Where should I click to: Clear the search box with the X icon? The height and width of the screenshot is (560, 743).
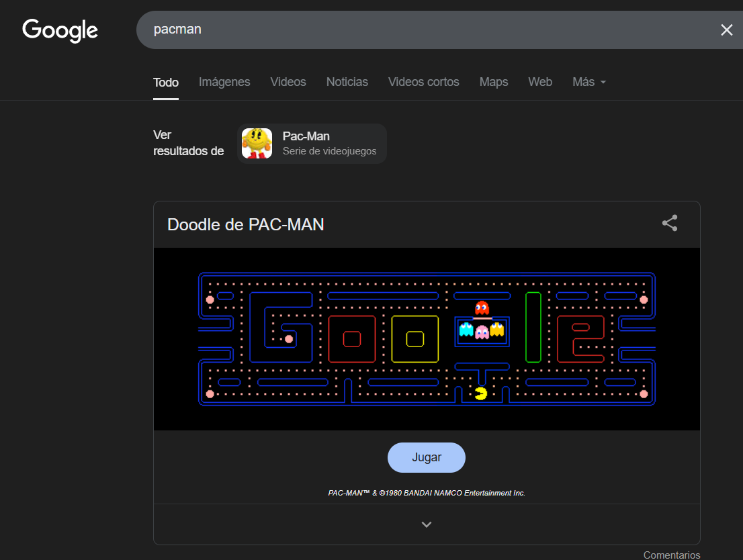tap(726, 30)
